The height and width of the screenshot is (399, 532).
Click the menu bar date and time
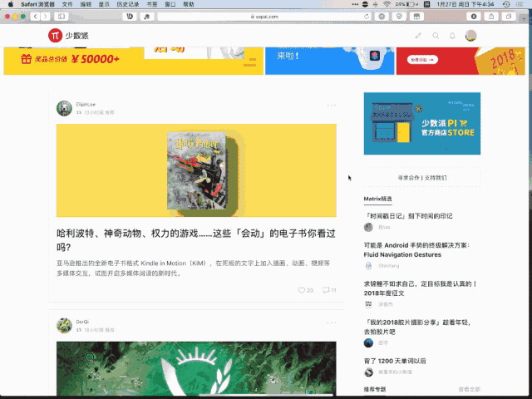[x=465, y=4]
